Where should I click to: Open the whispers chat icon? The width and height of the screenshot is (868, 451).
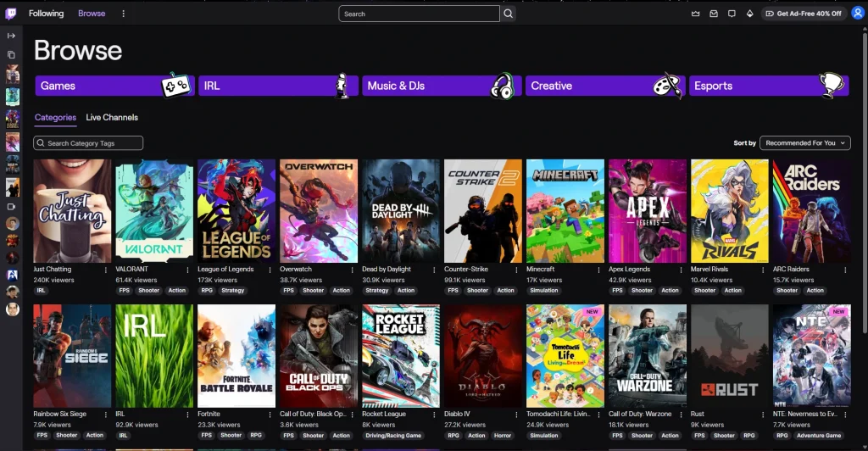[x=732, y=14]
